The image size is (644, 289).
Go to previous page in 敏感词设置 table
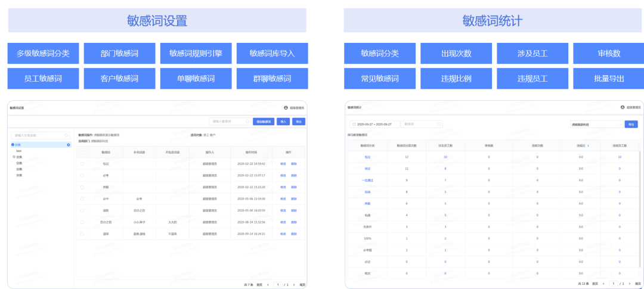coord(268,285)
